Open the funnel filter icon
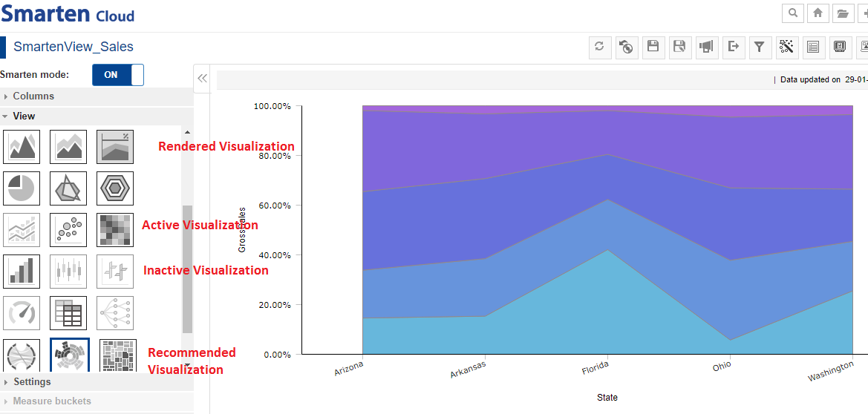 click(x=760, y=47)
